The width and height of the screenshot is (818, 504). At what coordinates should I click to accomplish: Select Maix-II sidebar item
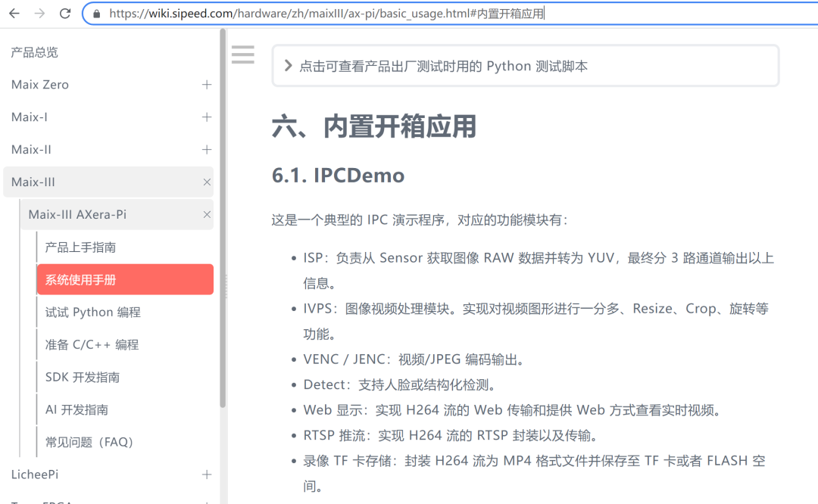click(x=31, y=150)
